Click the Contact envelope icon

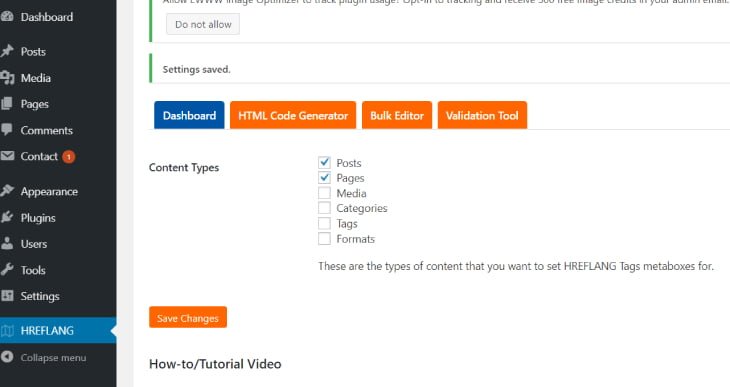[x=7, y=156]
